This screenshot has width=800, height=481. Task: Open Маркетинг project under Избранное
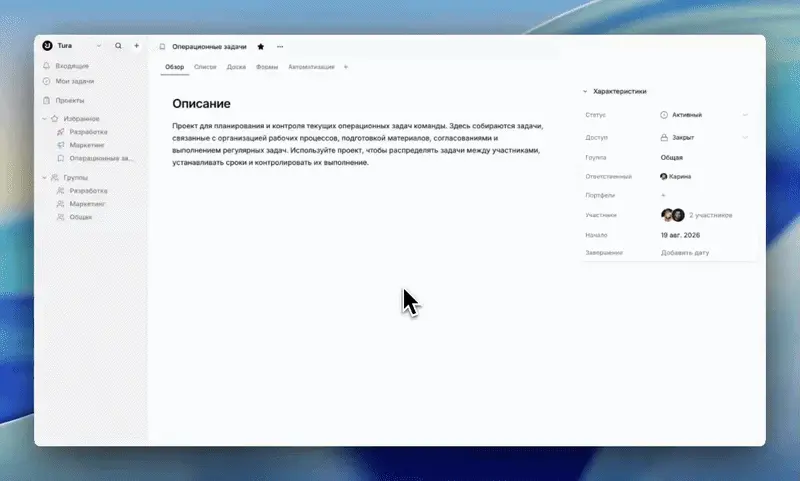pos(87,145)
